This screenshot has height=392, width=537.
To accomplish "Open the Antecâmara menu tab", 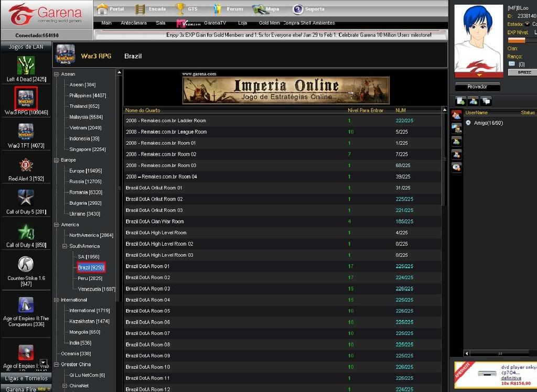I will click(x=134, y=23).
